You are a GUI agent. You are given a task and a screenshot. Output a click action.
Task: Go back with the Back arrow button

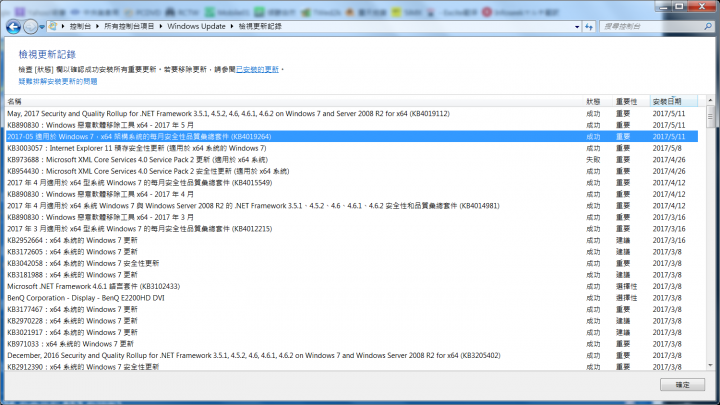pyautogui.click(x=13, y=27)
